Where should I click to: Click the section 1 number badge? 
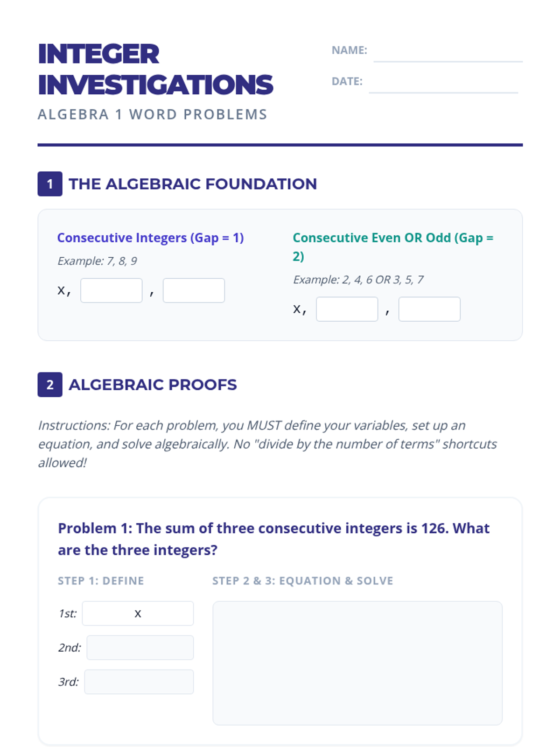click(50, 184)
